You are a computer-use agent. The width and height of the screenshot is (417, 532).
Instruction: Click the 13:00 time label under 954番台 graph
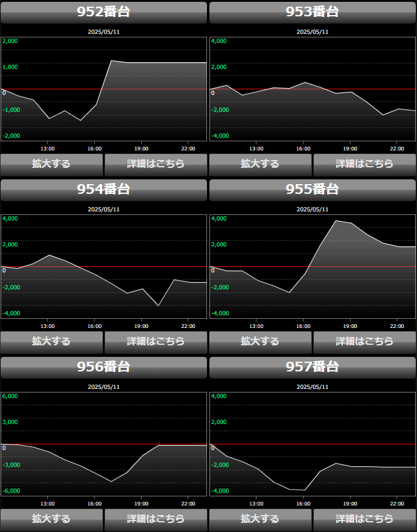pyautogui.click(x=48, y=326)
